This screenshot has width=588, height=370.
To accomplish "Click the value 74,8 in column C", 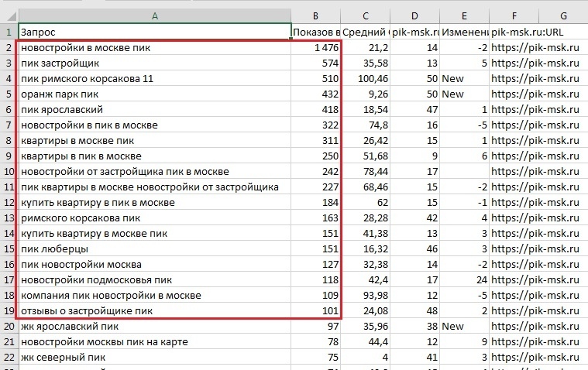I will click(365, 125).
